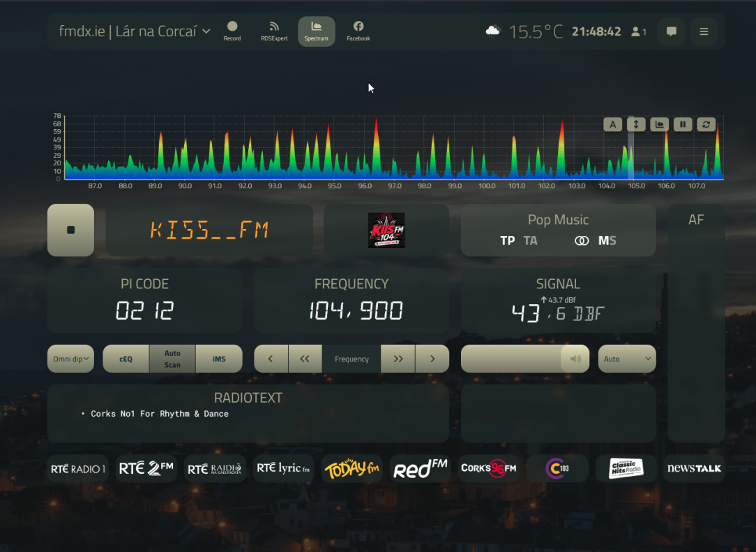Image resolution: width=756 pixels, height=552 pixels.
Task: Toggle the Spectrum graph button
Action: pyautogui.click(x=317, y=31)
